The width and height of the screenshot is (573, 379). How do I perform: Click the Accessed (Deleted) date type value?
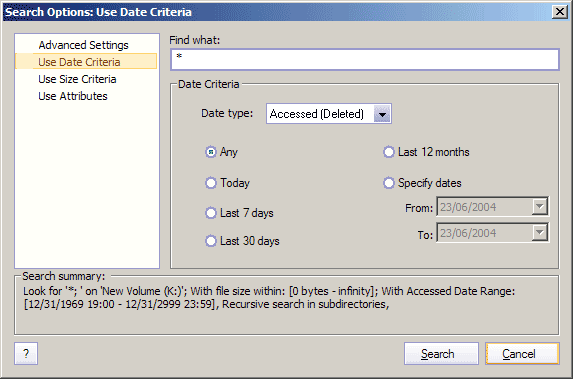pos(316,114)
